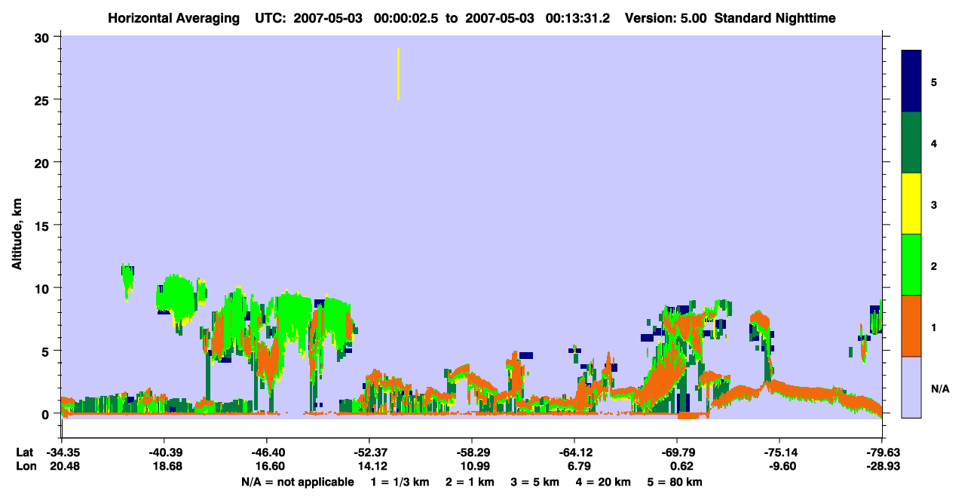The height and width of the screenshot is (503, 980).
Task: Click the lavender N/A legend swatch
Action: pos(911,387)
